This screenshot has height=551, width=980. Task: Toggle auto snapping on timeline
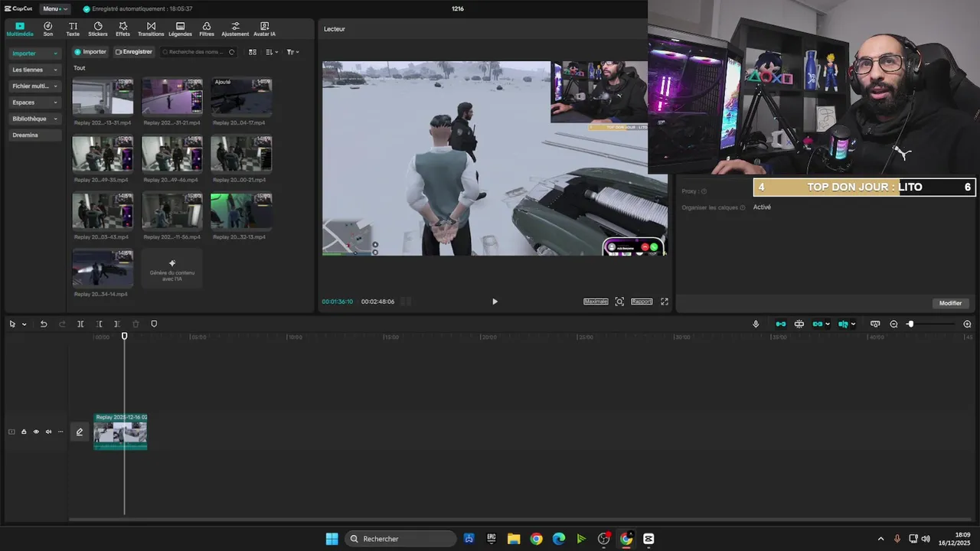(x=799, y=324)
